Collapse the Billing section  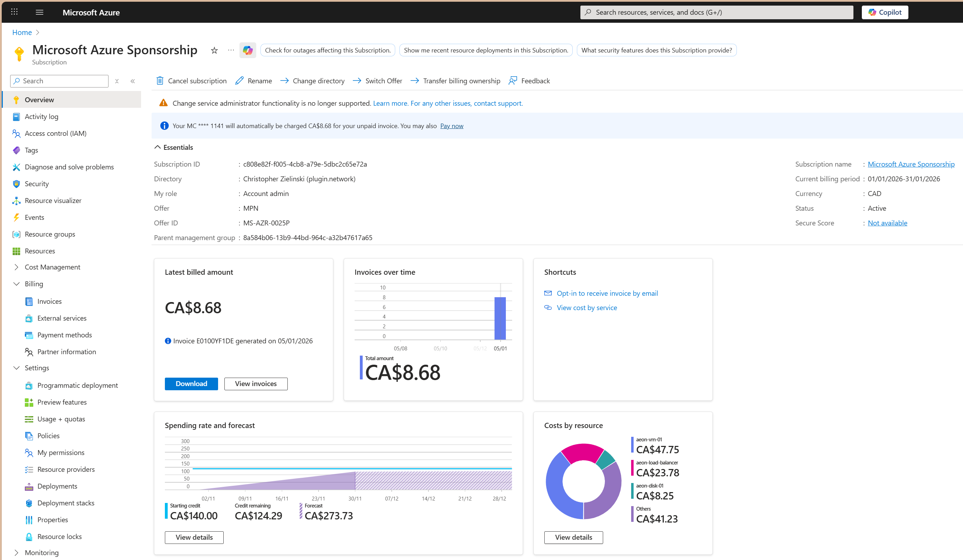pyautogui.click(x=16, y=284)
